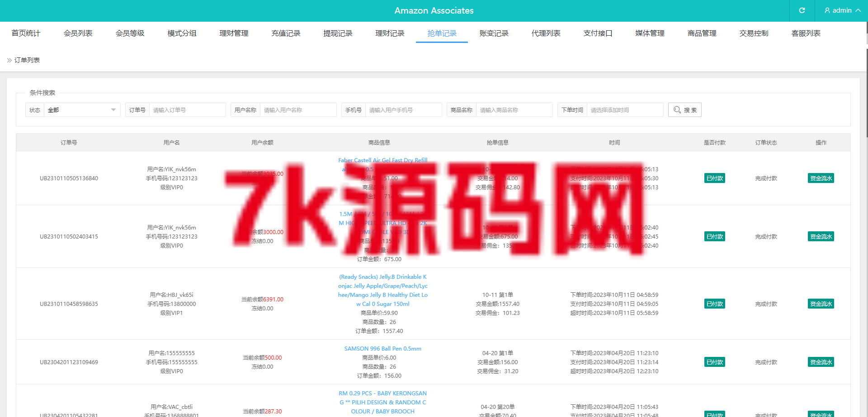This screenshot has width=868, height=417.
Task: Open 充值记录 tab
Action: (286, 33)
